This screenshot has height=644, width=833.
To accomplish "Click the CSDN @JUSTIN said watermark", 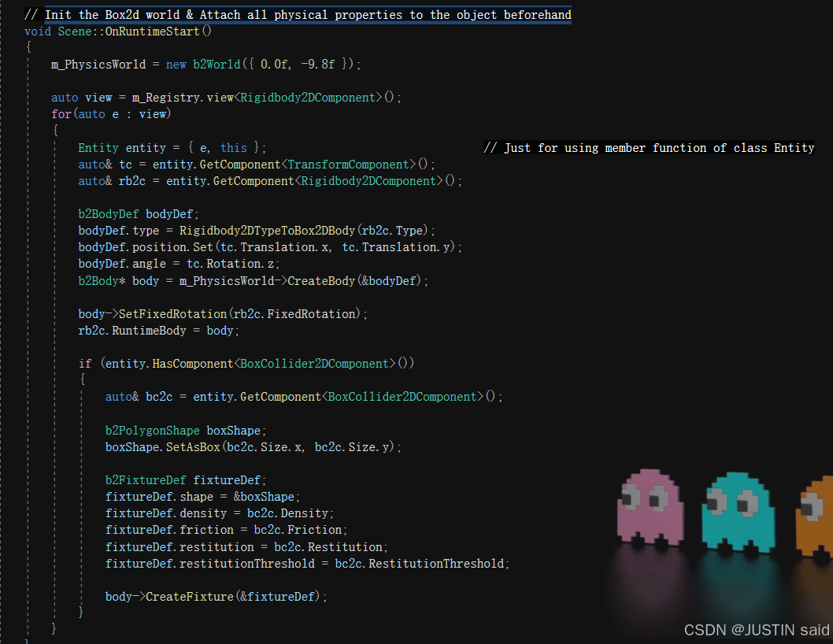I will tap(757, 630).
